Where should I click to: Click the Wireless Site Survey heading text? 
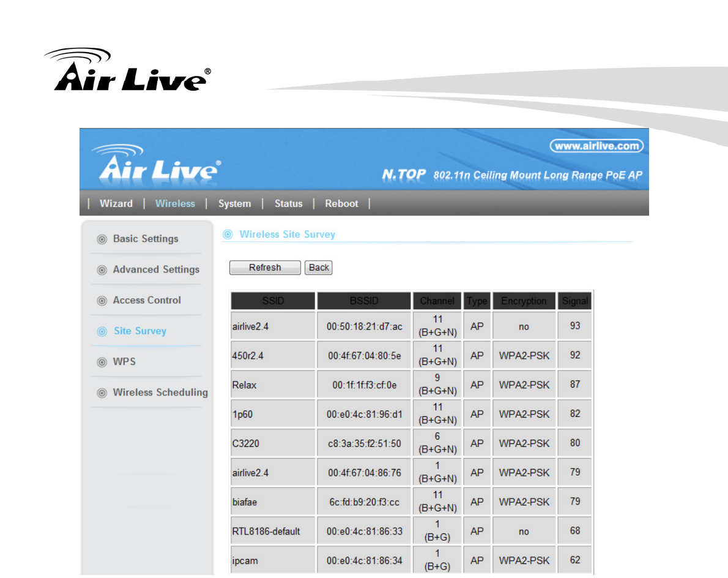[x=287, y=234]
